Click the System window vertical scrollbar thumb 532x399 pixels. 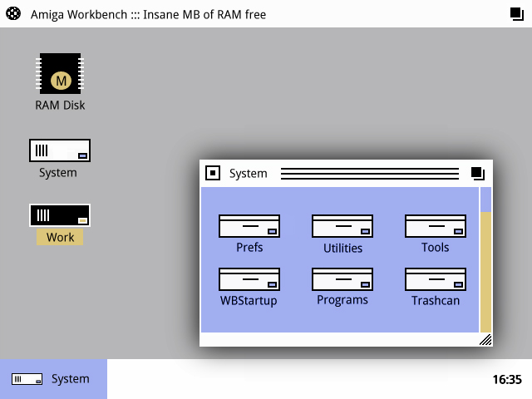tap(485, 272)
